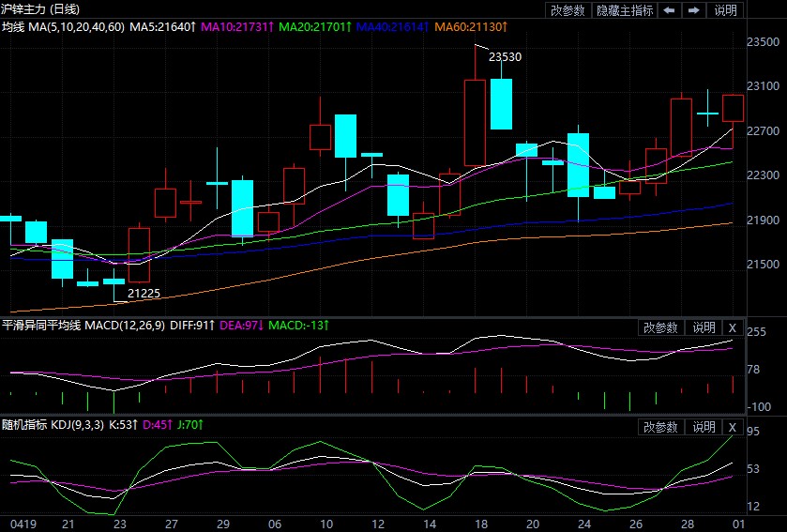Image resolution: width=787 pixels, height=532 pixels.
Task: Click the 沪锌主力 (日线) chart title
Action: click(x=38, y=9)
